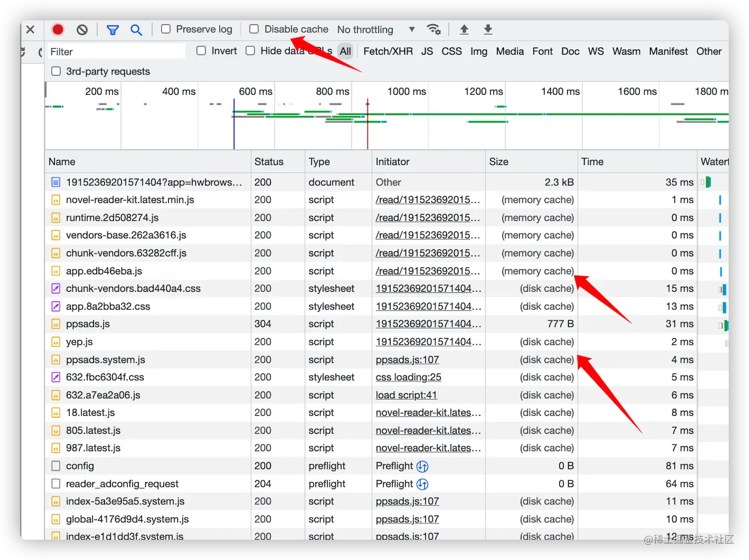This screenshot has height=560, width=749.
Task: Open network search with magnifier icon
Action: coord(136,29)
